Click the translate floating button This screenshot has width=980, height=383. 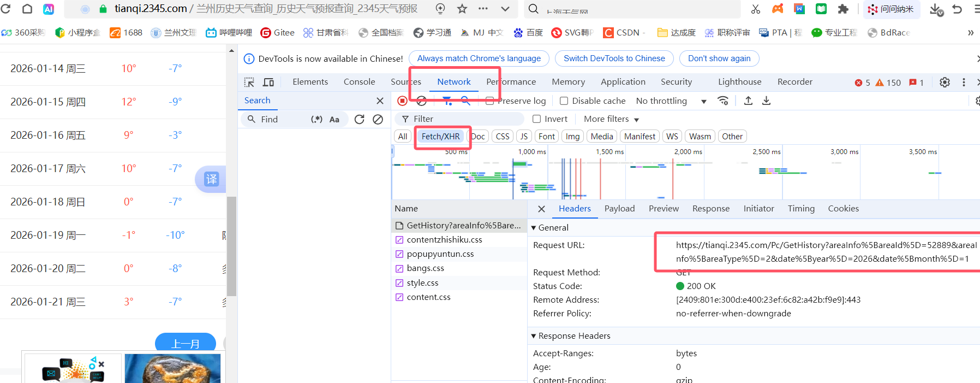[x=211, y=179]
